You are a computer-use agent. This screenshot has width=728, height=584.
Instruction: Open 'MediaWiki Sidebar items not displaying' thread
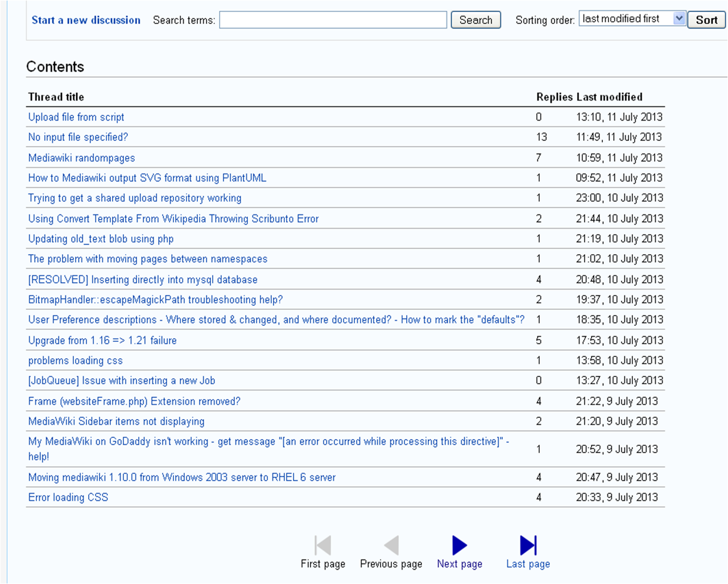click(x=116, y=421)
